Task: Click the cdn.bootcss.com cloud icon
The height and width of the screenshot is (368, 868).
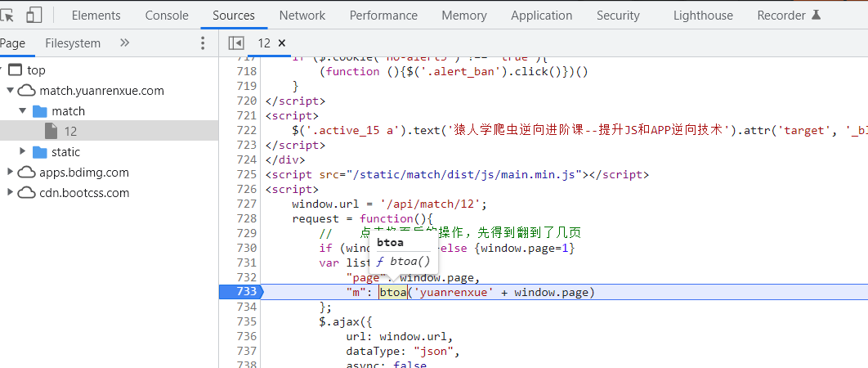Action: (x=27, y=193)
